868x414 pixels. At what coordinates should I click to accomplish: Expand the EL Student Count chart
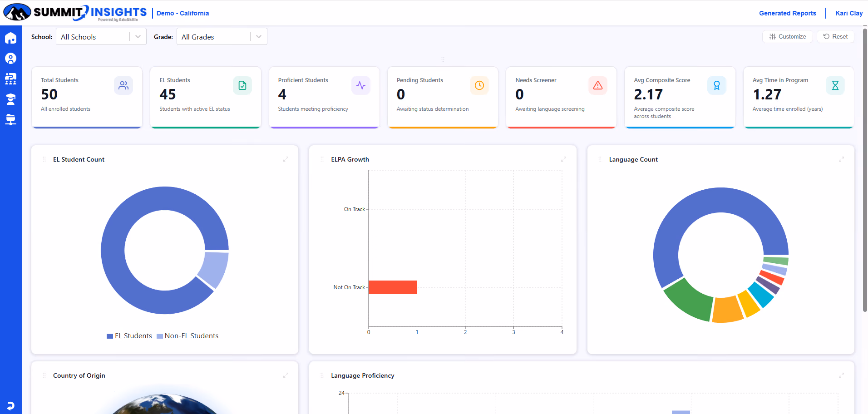coord(286,159)
